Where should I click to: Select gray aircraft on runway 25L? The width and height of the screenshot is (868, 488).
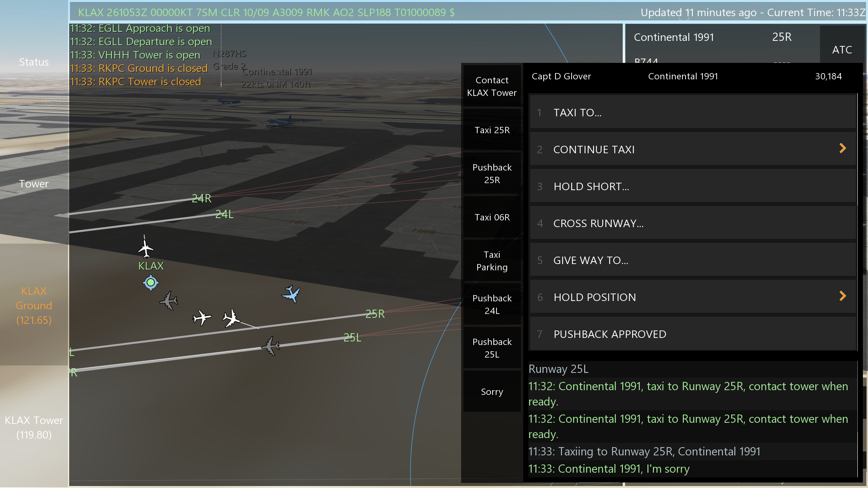point(270,346)
